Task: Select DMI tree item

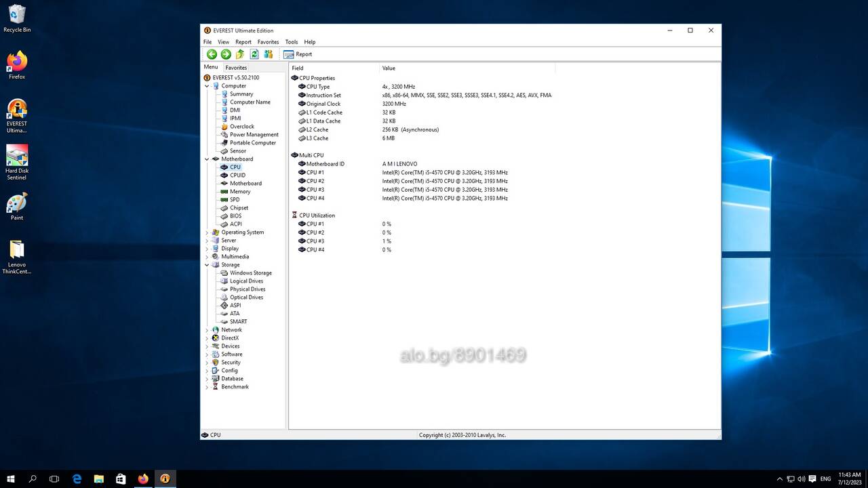Action: (x=235, y=110)
